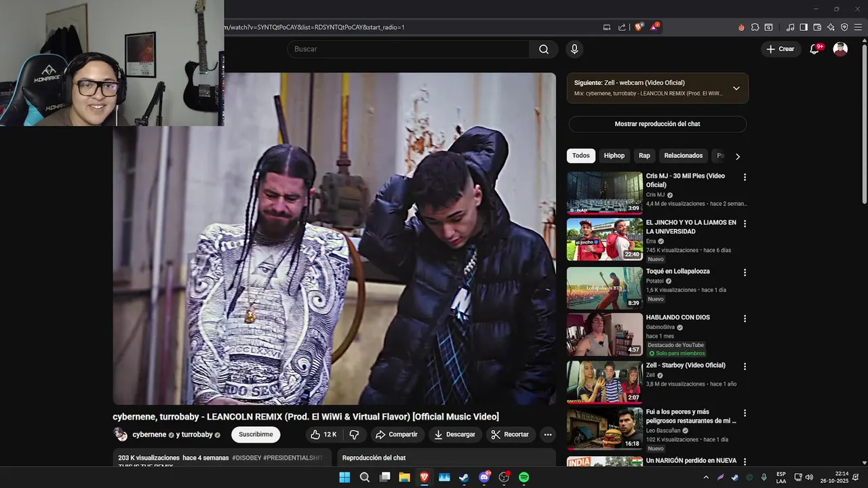The image size is (868, 488).
Task: Click the Brave VPN shield icon
Action: click(x=844, y=27)
